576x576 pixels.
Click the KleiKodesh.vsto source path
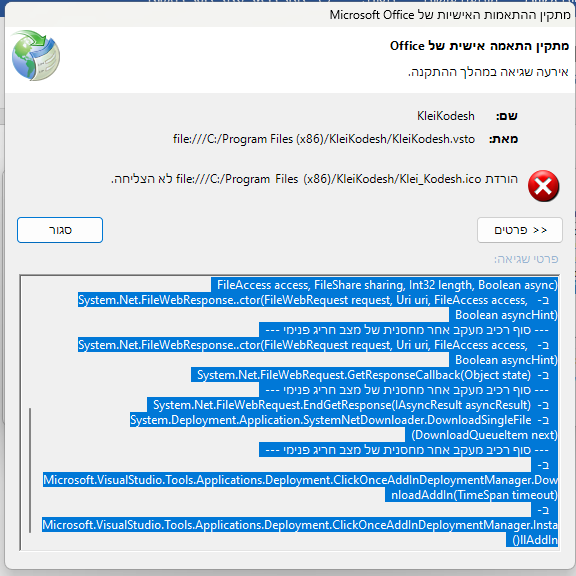point(324,139)
